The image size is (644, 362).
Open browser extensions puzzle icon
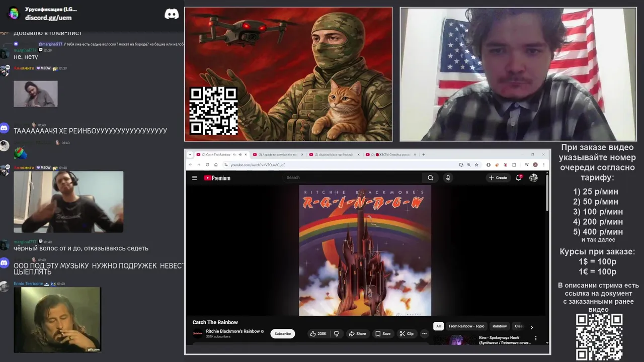(x=514, y=164)
